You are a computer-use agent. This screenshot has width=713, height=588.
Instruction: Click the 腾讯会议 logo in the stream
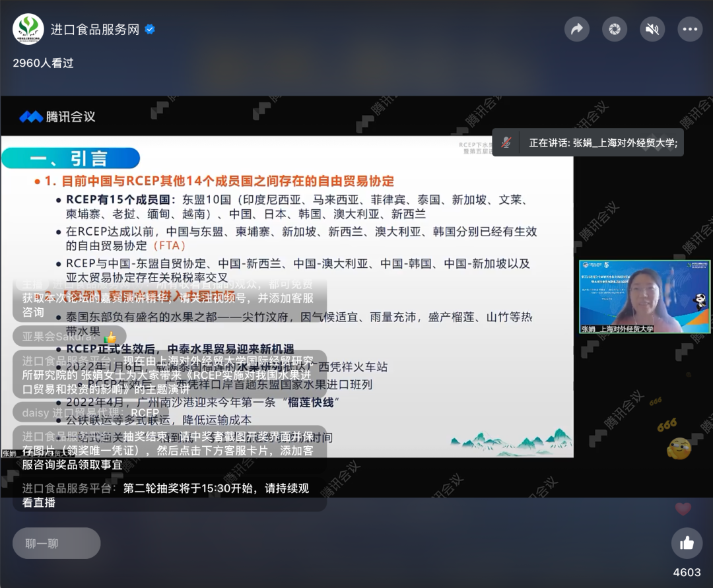(57, 117)
